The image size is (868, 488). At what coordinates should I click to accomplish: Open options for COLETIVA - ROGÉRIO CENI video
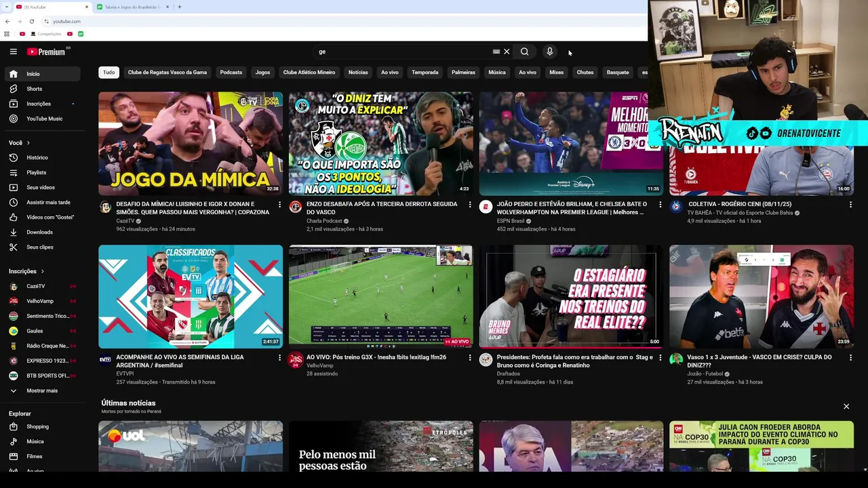[850, 204]
